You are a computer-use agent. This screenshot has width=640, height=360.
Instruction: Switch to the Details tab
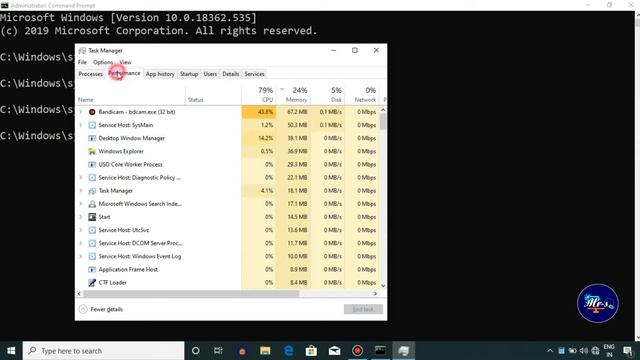231,74
